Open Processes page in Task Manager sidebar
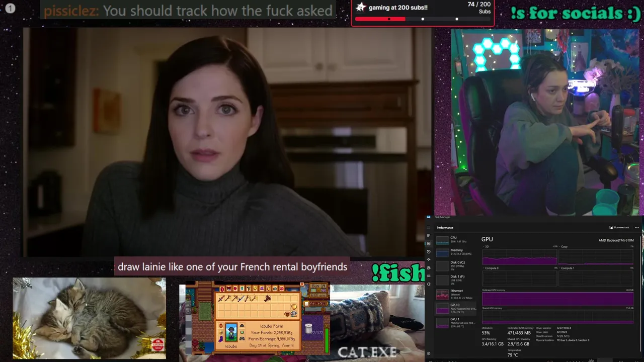This screenshot has width=644, height=362. [x=429, y=235]
